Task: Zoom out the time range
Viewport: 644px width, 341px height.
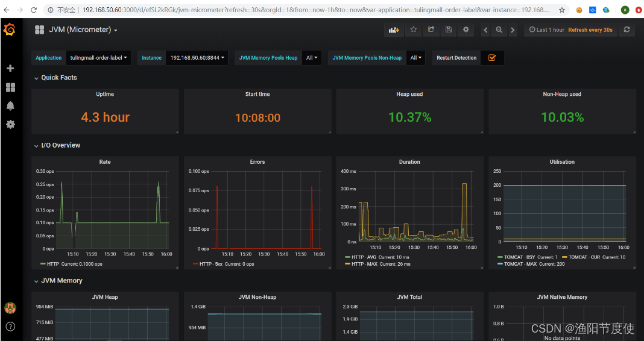Action: [x=499, y=30]
